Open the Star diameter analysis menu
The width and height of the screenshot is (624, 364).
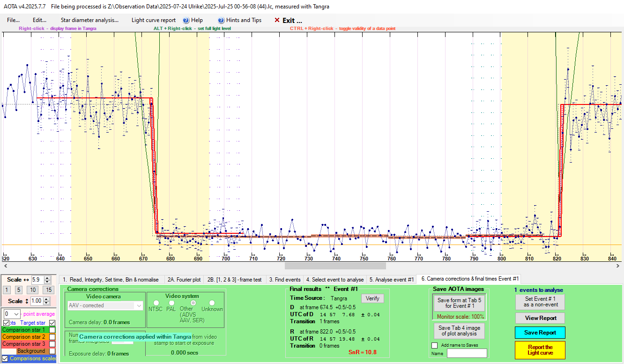[89, 20]
